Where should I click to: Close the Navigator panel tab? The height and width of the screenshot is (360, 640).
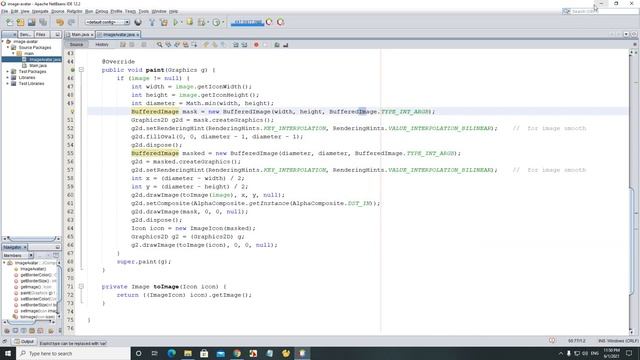click(x=25, y=247)
